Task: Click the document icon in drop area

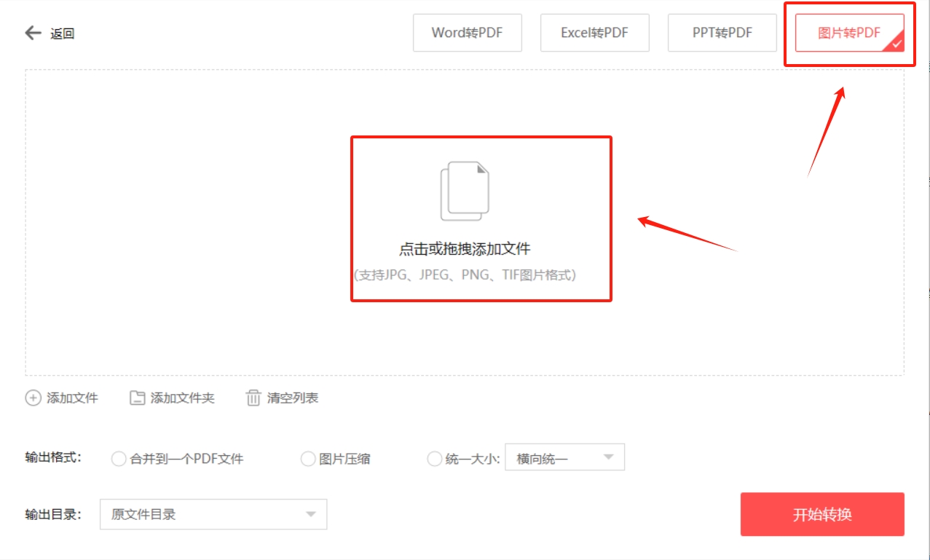Action: pos(465,191)
